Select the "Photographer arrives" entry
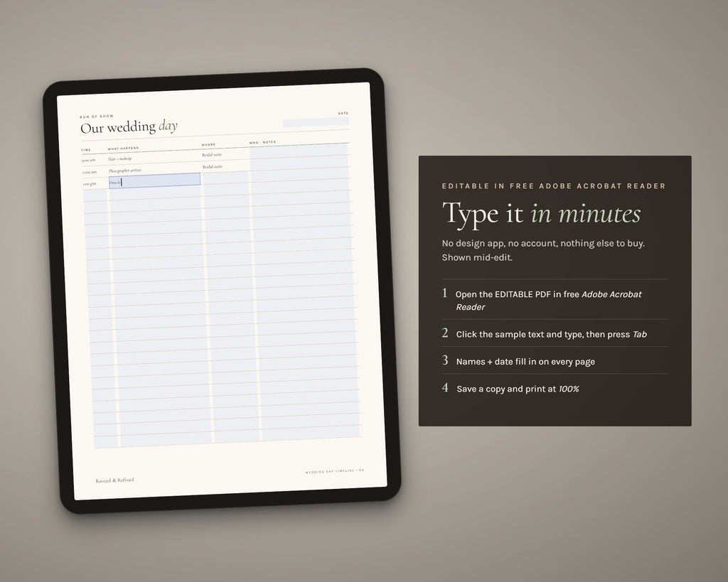 [125, 171]
